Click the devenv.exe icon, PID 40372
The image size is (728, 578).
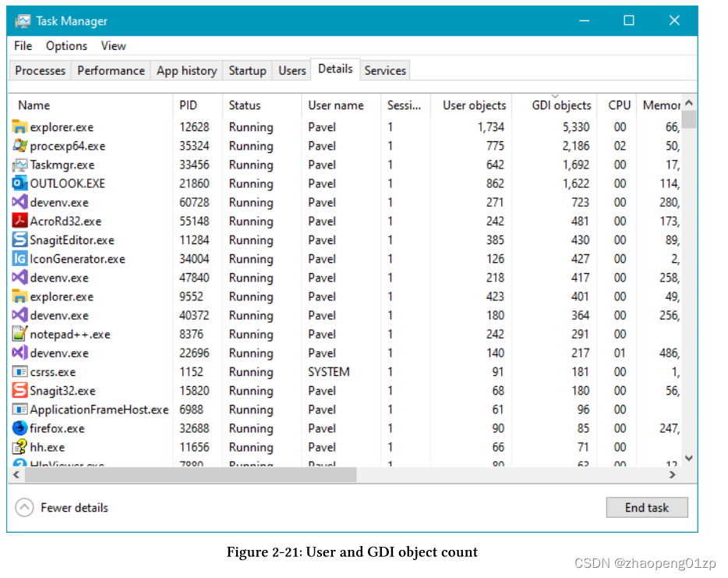(19, 315)
